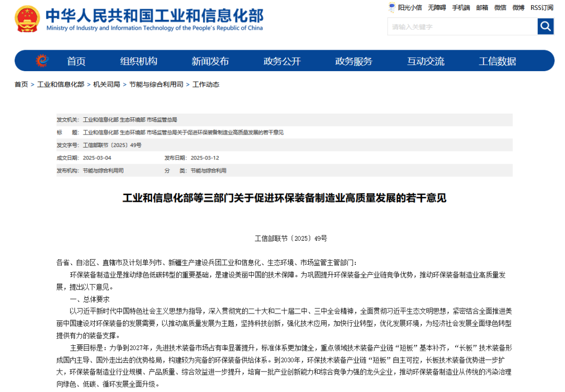
Task: Click the paragraph starting 主要目标是
Action: (x=284, y=366)
